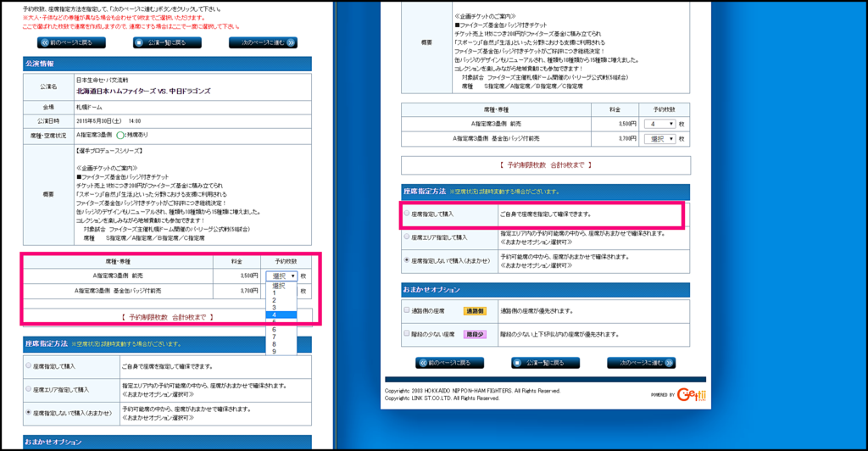Open the 前売 quantity dropdown showing 4
The height and width of the screenshot is (451, 868).
click(x=659, y=124)
